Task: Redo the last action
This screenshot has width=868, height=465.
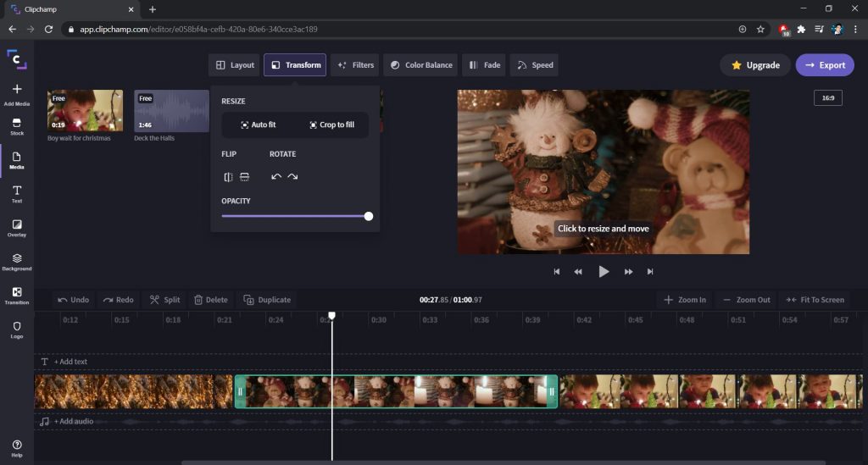Action: point(118,300)
